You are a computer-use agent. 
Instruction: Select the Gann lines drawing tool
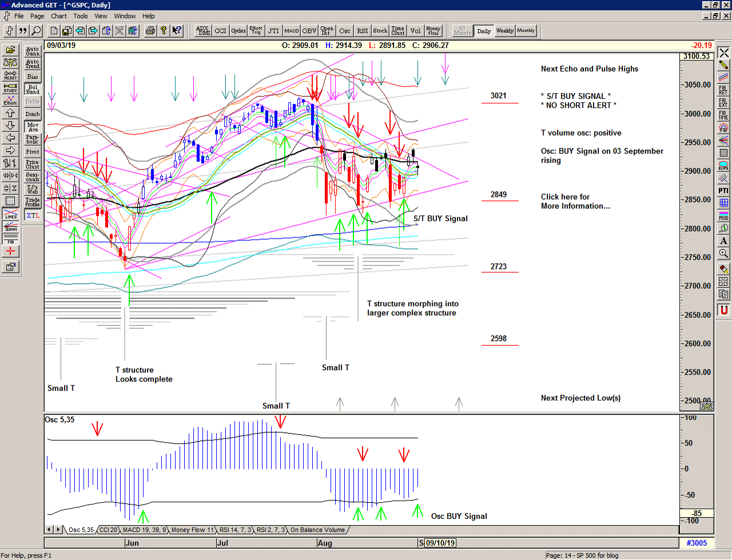[x=10, y=226]
